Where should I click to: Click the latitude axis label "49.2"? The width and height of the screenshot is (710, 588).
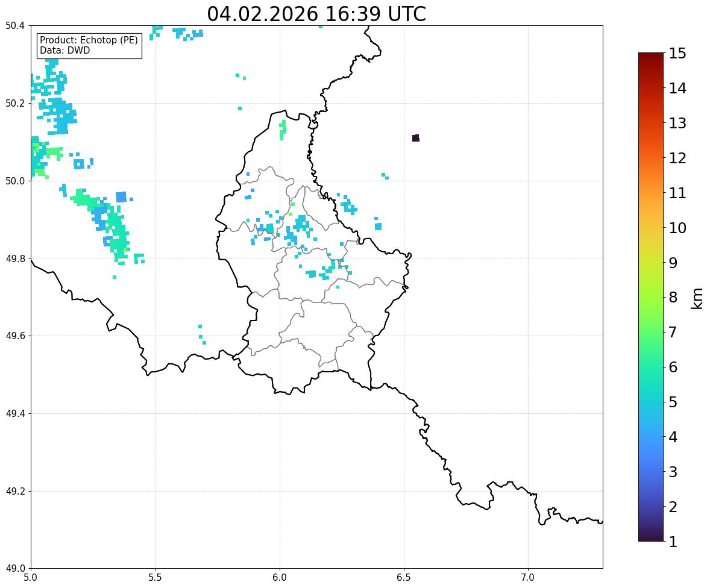[15, 491]
